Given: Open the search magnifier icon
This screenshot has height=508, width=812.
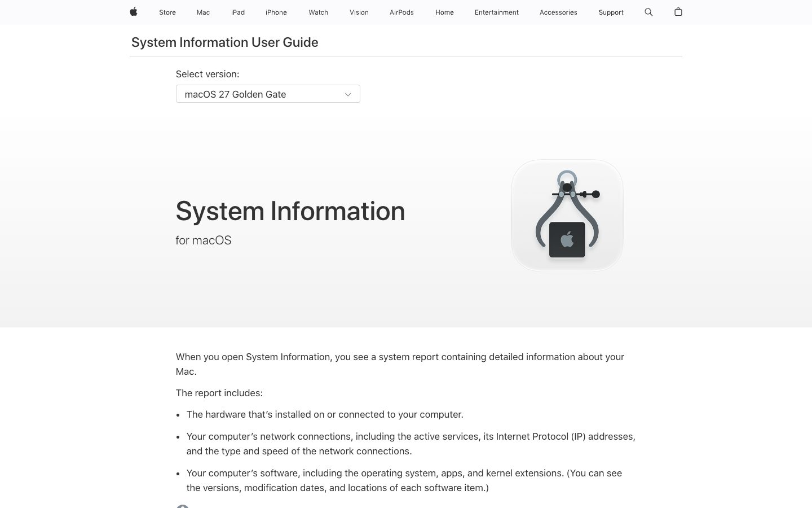Looking at the screenshot, I should [x=648, y=12].
